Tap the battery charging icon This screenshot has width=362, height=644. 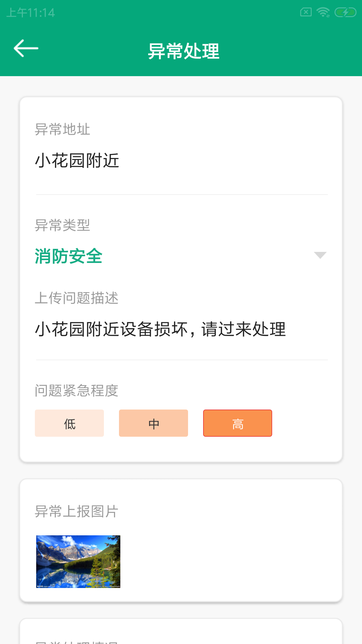point(345,13)
